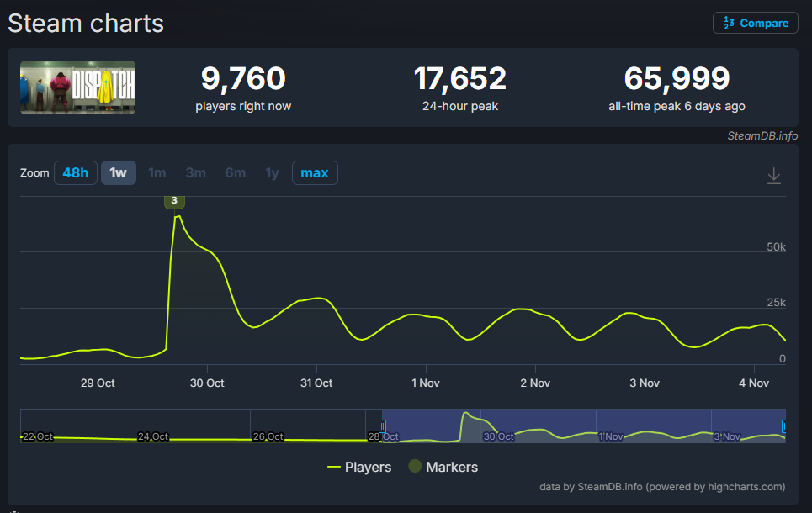Click the '29 Oct' x-axis label
This screenshot has height=513, width=812.
coord(98,383)
